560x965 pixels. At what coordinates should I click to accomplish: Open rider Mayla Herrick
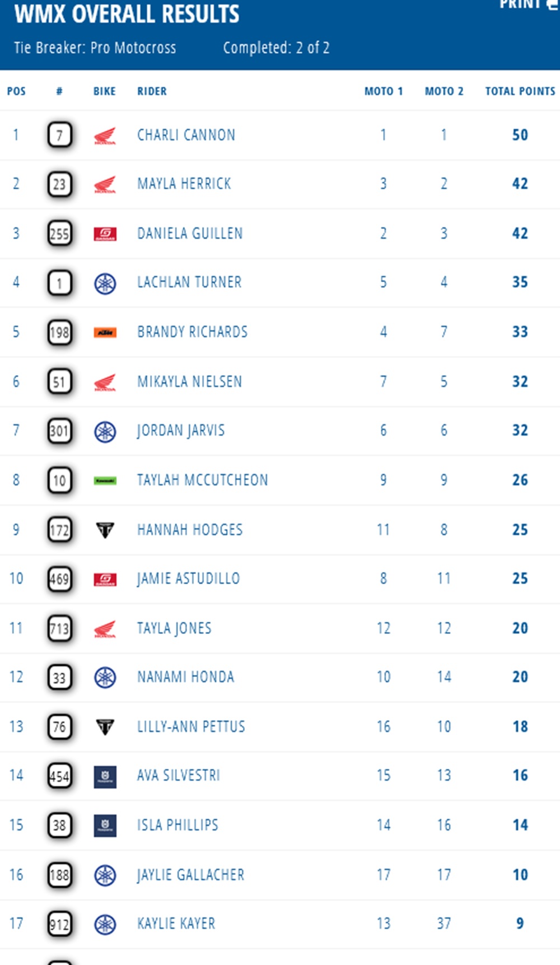point(184,184)
